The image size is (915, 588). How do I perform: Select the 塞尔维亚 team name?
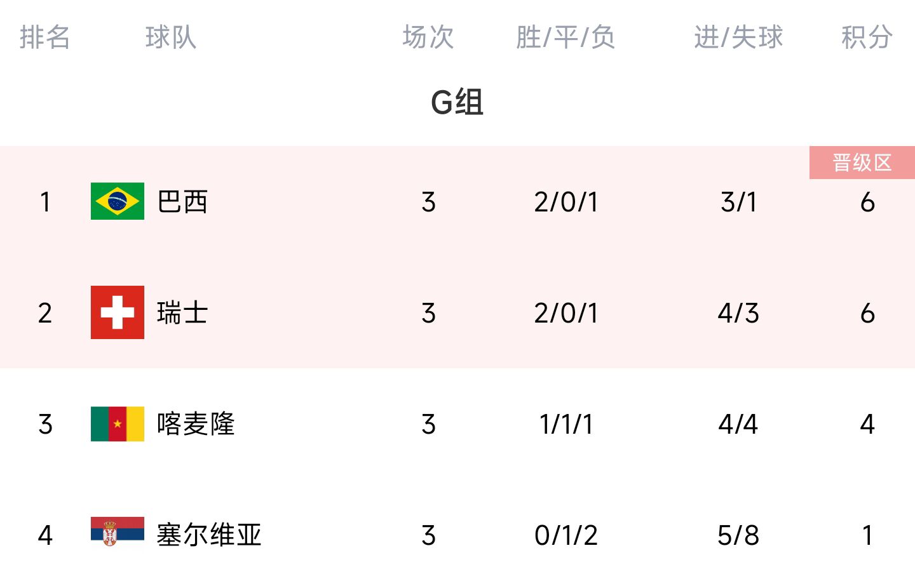click(x=209, y=535)
